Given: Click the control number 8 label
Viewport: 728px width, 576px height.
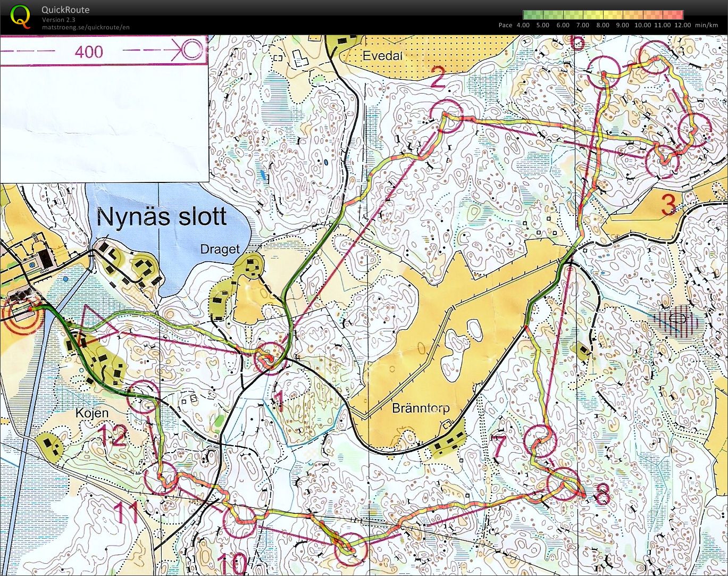Looking at the screenshot, I should point(601,495).
